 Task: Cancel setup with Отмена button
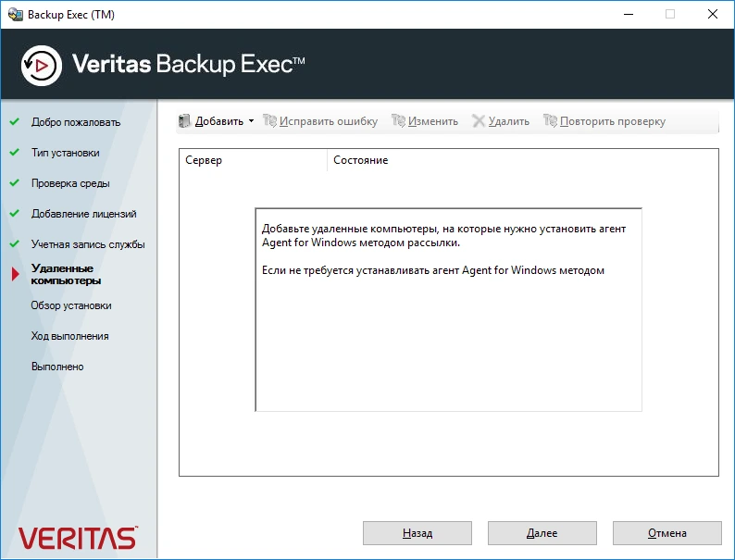667,533
